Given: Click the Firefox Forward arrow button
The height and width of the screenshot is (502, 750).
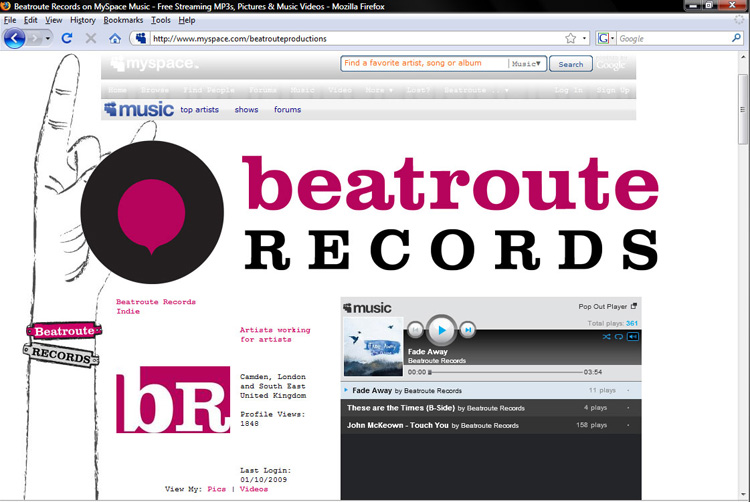Looking at the screenshot, I should tap(34, 38).
